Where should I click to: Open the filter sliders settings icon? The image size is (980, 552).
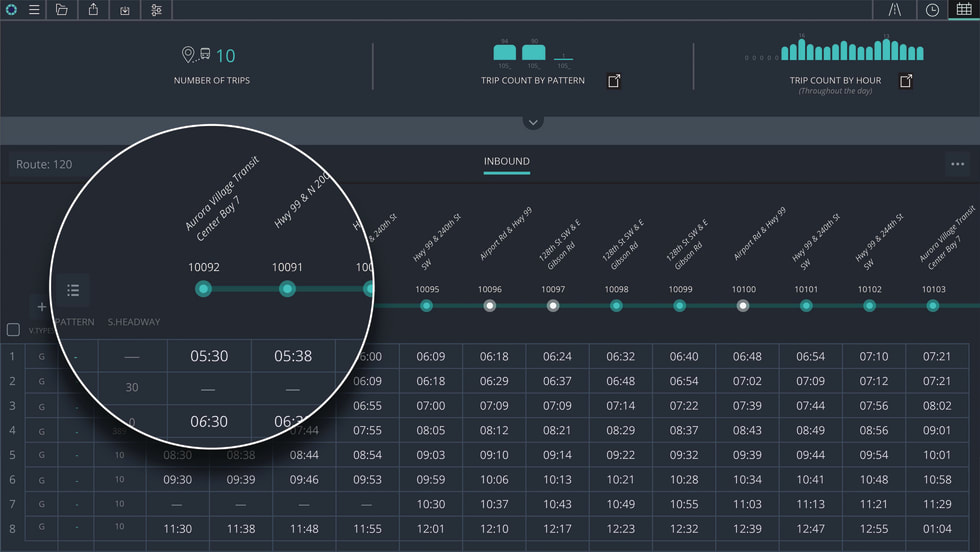tap(157, 10)
